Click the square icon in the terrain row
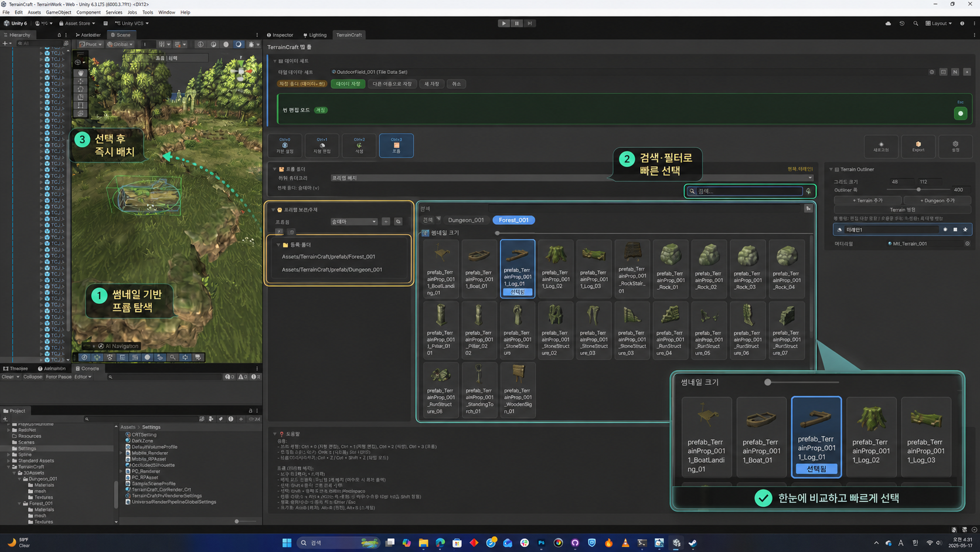This screenshot has width=980, height=552. (955, 229)
